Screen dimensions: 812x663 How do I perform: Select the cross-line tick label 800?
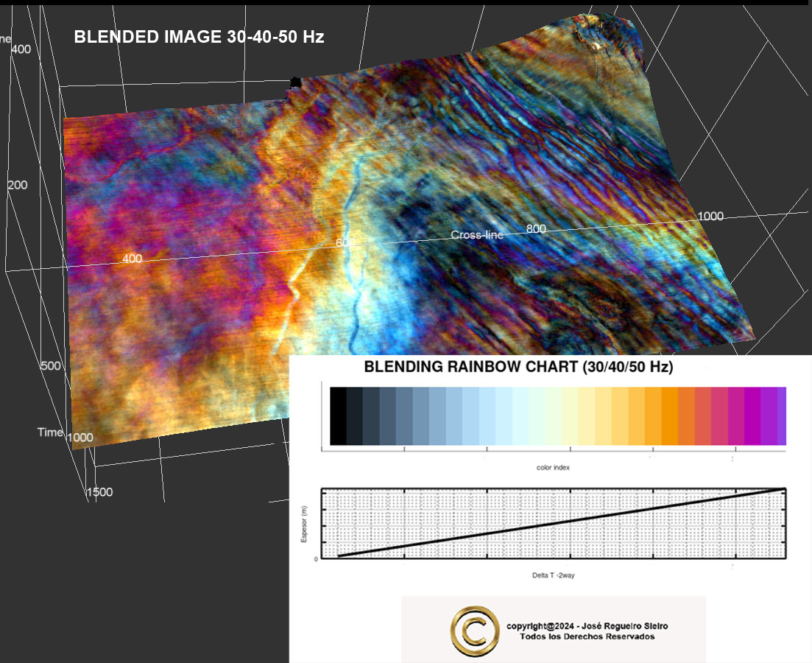pos(536,229)
